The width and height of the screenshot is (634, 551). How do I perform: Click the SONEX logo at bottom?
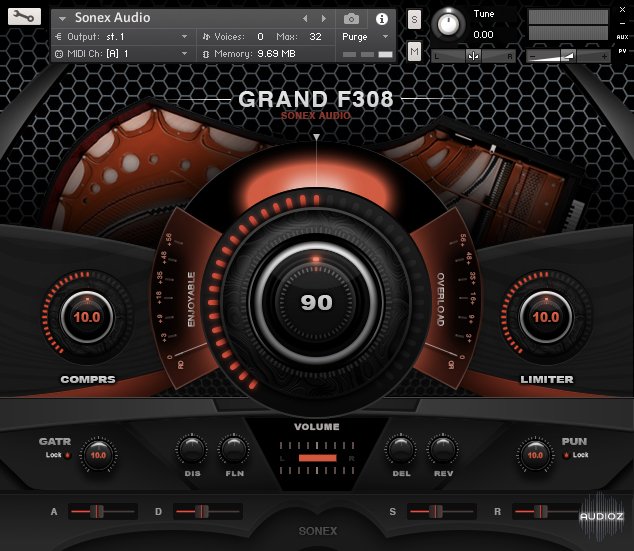318,531
